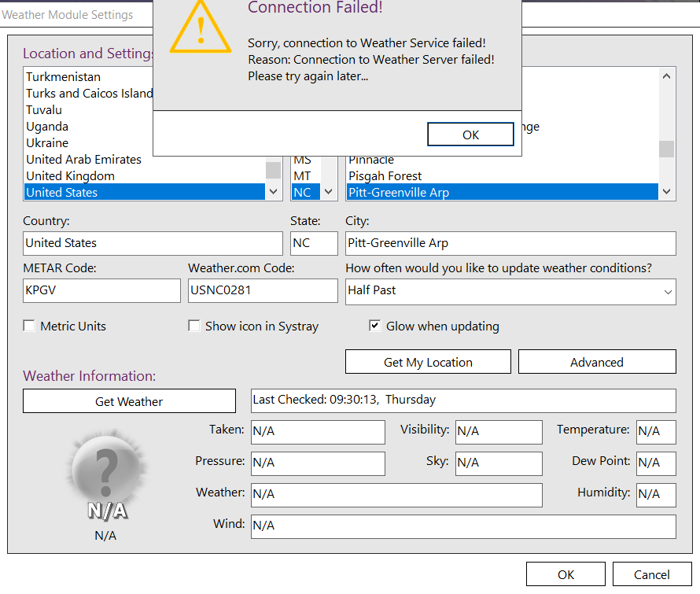Click the yellow warning triangle icon
Viewport: 700px width, 594px height.
(x=201, y=28)
